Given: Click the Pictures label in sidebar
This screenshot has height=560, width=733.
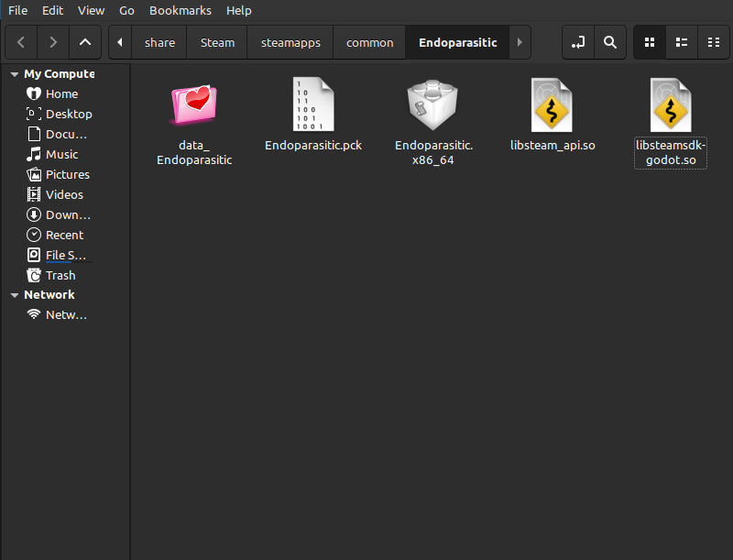Looking at the screenshot, I should coord(68,174).
